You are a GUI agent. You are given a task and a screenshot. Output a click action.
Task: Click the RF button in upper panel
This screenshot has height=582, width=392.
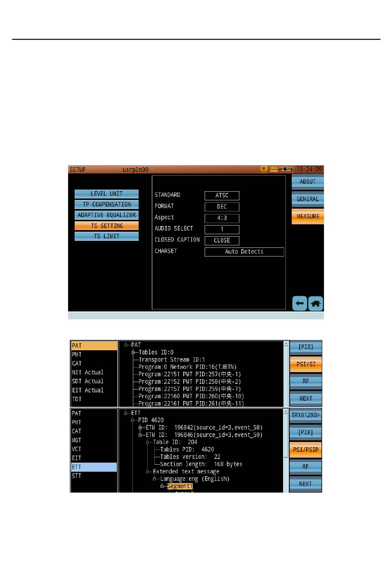(x=306, y=381)
